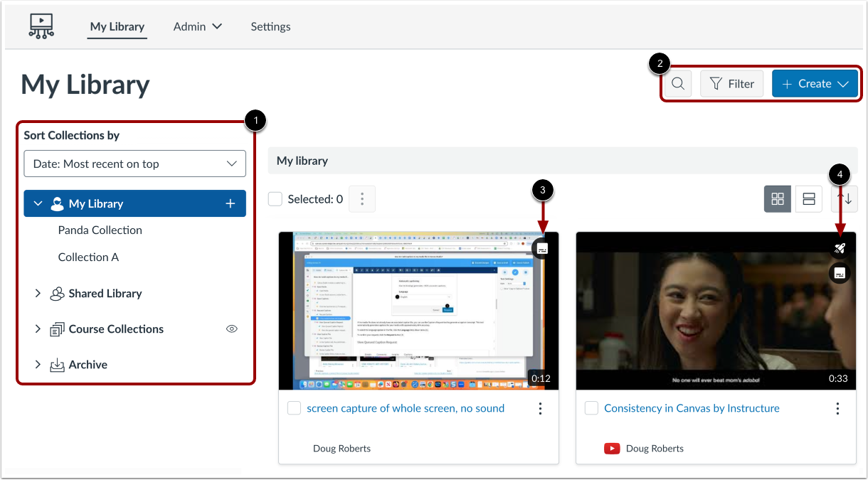Go to the Settings tab
The width and height of the screenshot is (868, 480).
[x=270, y=26]
